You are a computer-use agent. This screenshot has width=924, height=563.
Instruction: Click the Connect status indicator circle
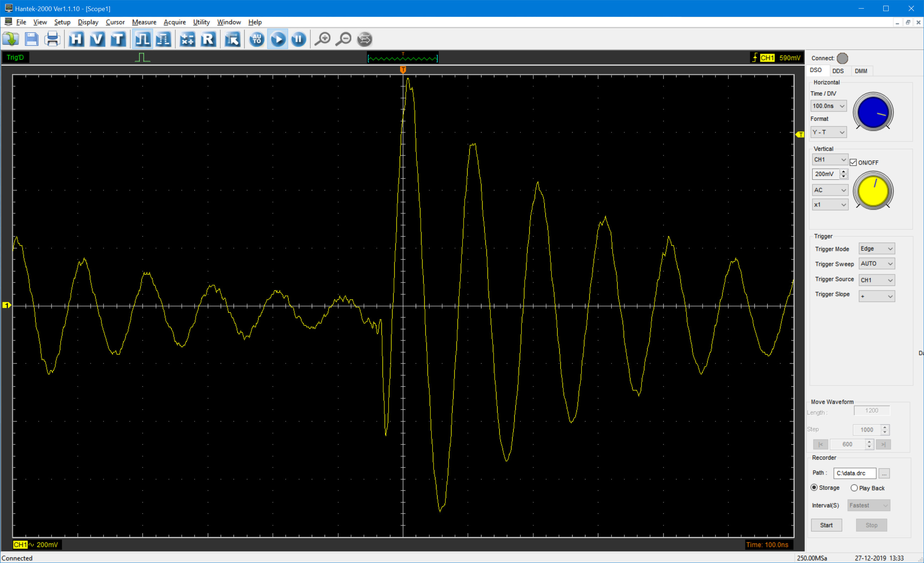coord(842,58)
